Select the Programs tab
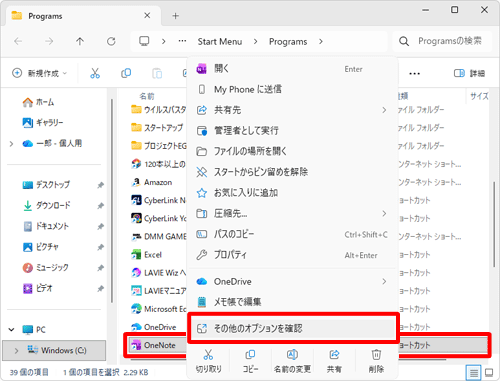 (x=83, y=16)
